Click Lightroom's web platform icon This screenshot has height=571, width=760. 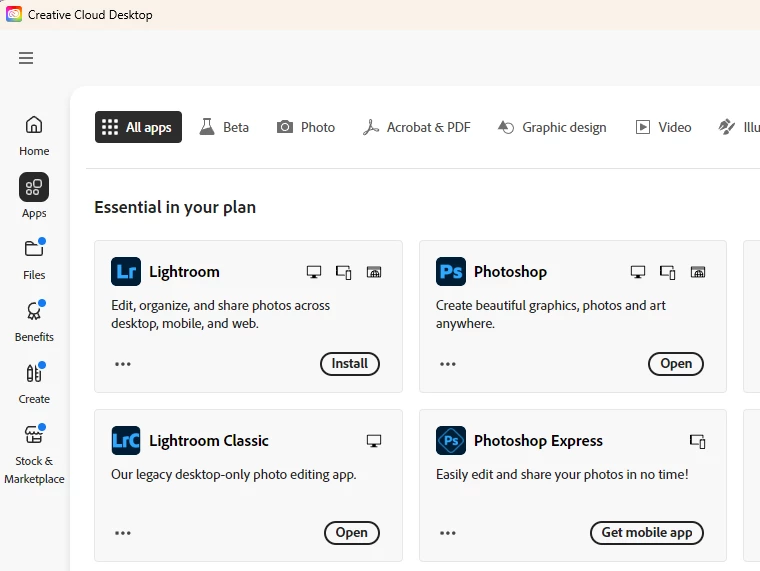[x=374, y=272]
